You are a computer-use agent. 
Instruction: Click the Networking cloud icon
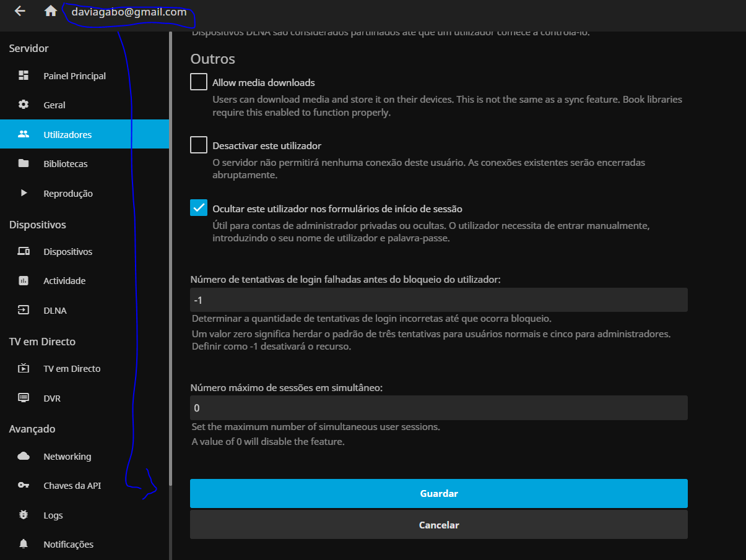(x=24, y=457)
